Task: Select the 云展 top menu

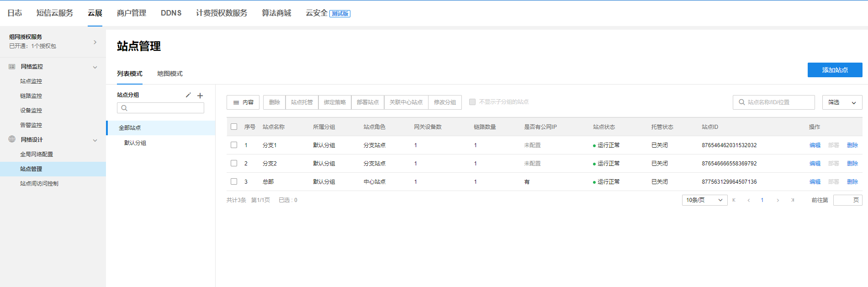Action: [95, 13]
